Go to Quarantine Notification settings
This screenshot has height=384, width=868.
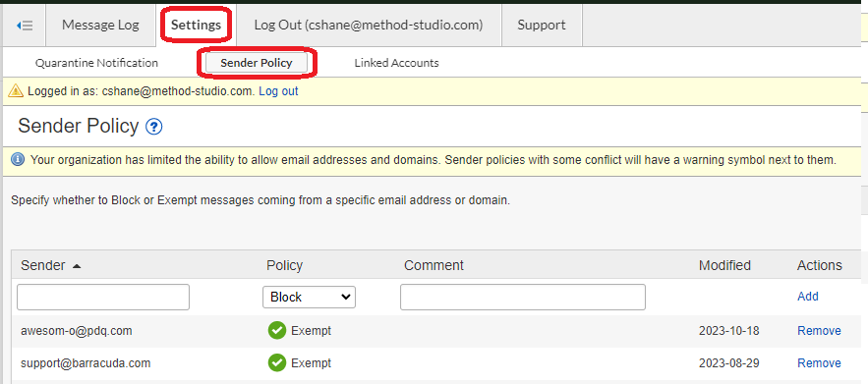click(x=97, y=63)
